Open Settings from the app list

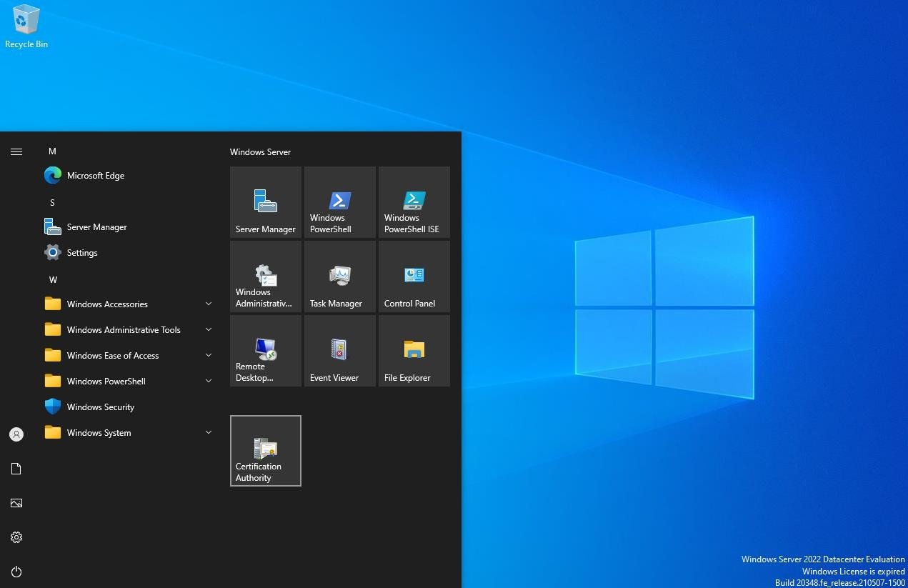click(x=129, y=253)
